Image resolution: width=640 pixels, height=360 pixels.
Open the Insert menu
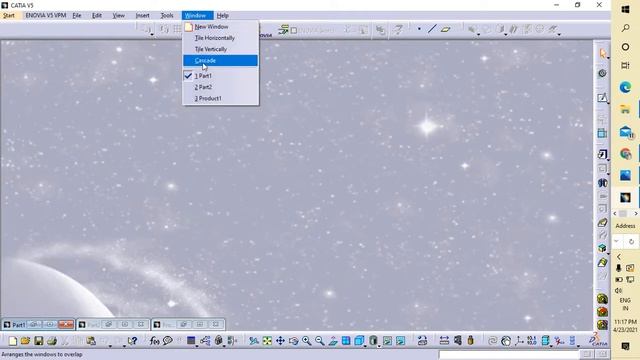[x=142, y=16]
